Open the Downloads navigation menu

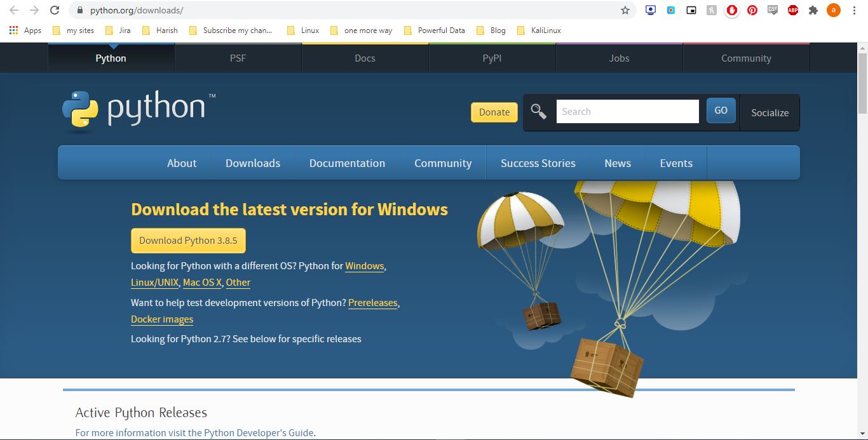(x=253, y=163)
